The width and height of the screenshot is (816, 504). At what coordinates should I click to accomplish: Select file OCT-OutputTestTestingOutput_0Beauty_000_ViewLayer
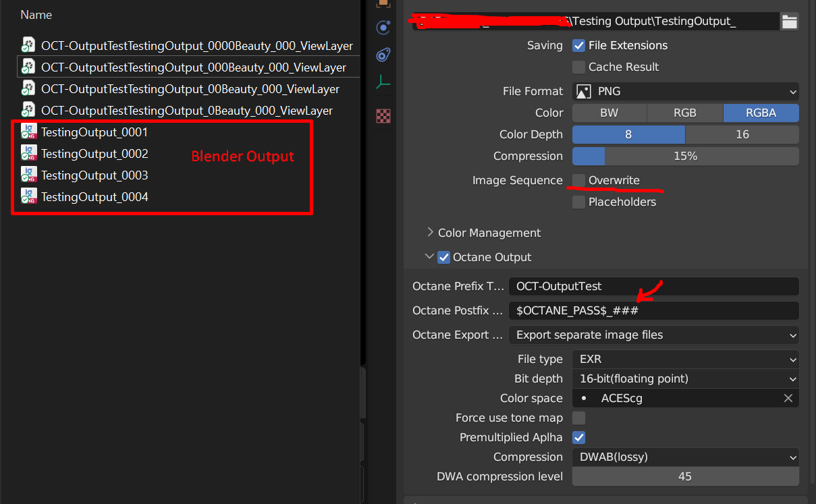(x=187, y=111)
